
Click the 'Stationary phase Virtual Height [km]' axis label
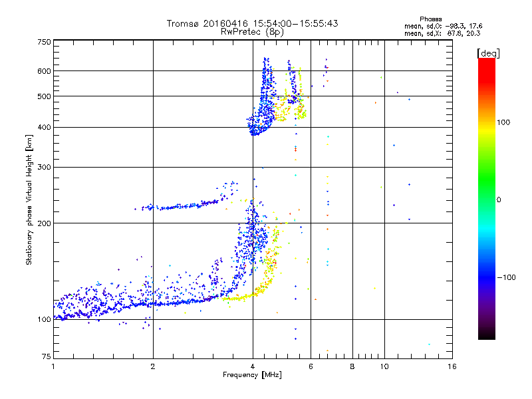pos(29,200)
